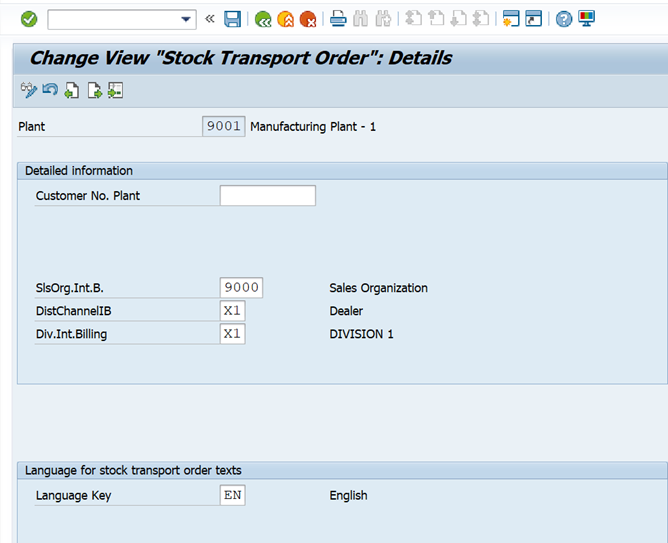Click the "Detailed information" group header

coord(79,171)
